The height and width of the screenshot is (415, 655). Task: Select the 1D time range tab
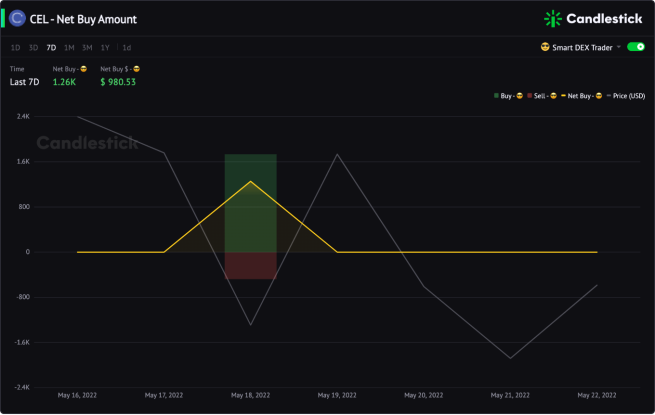[15, 48]
